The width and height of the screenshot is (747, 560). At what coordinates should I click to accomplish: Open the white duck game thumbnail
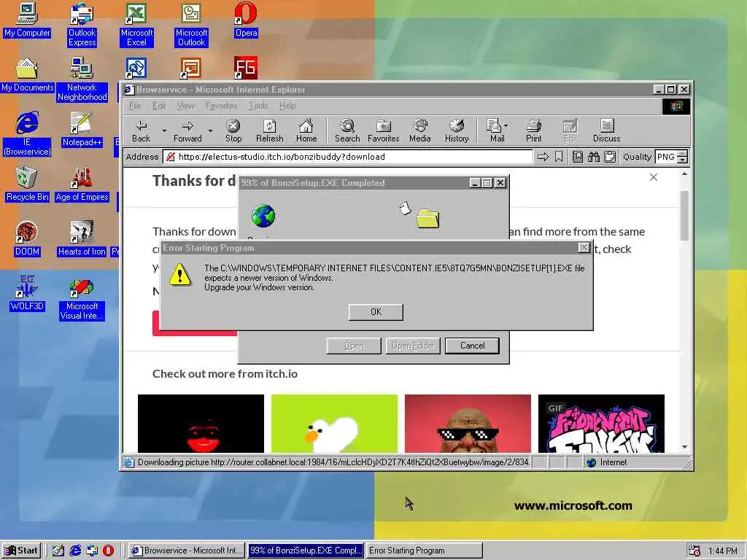click(x=334, y=424)
